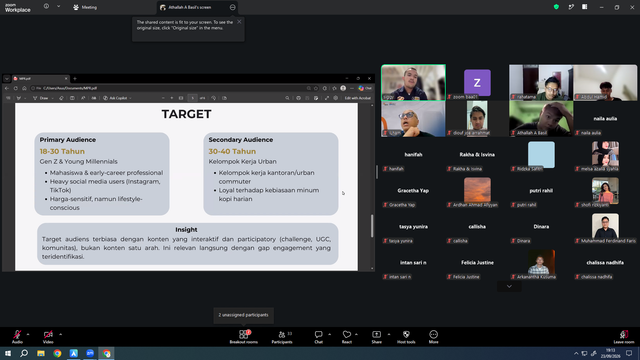Open the More options icon
Screen dimensions: 640x360
coord(433,337)
